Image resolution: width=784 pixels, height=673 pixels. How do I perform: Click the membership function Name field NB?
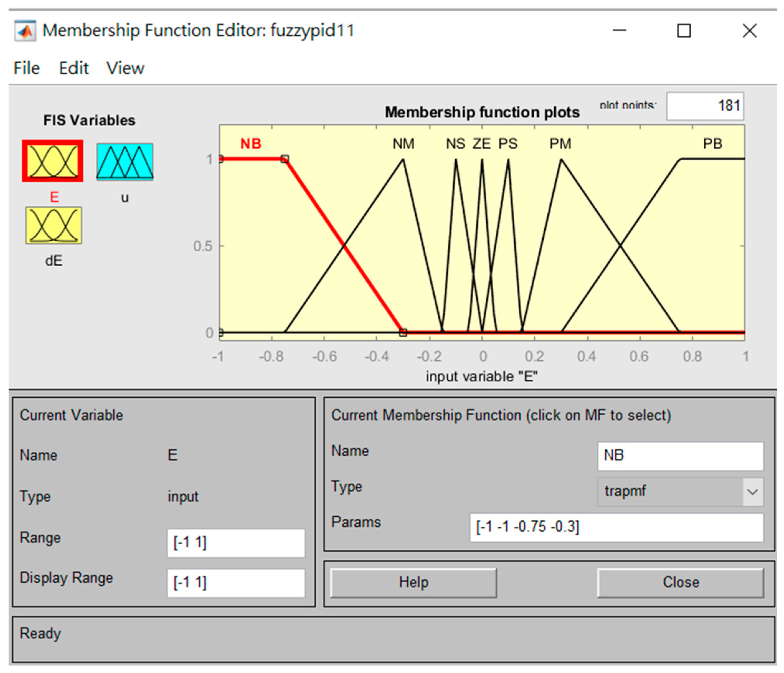(680, 456)
